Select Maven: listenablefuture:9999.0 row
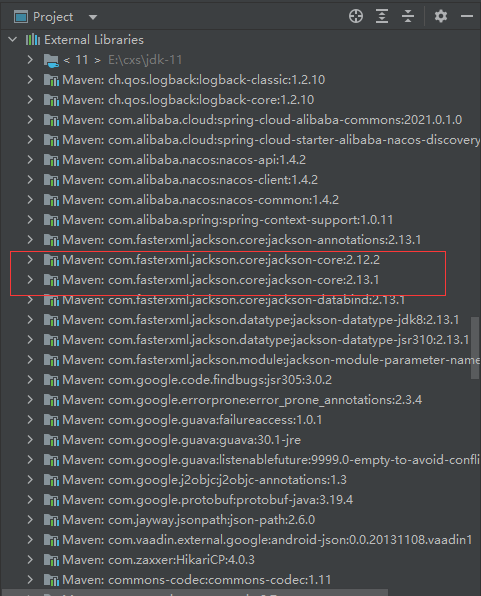Viewport: 481px width, 596px height. (x=240, y=460)
